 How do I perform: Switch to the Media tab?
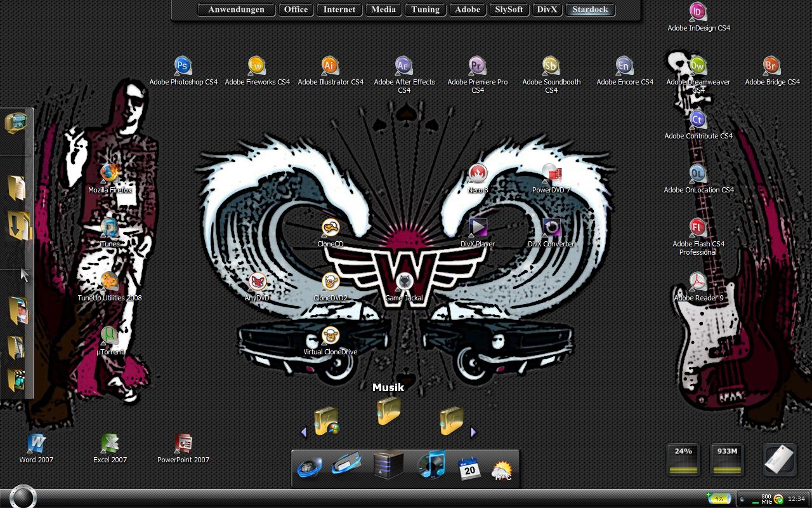click(383, 10)
